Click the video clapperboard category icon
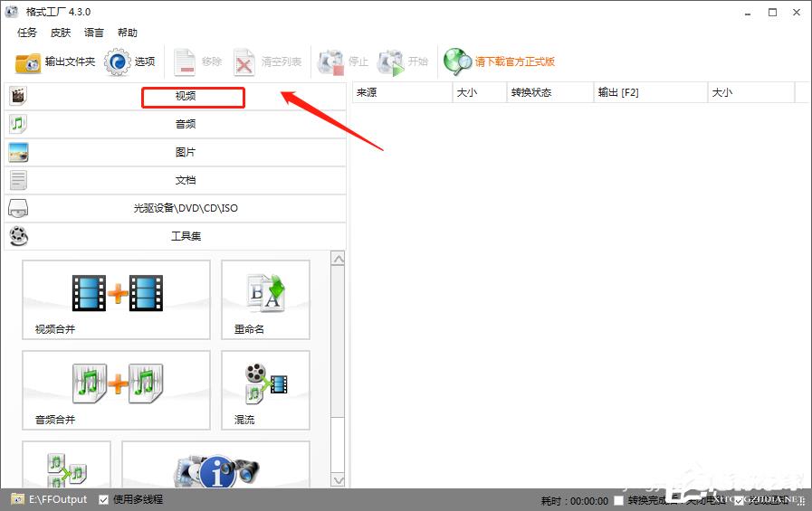Viewport: 812px width, 511px height. tap(18, 96)
